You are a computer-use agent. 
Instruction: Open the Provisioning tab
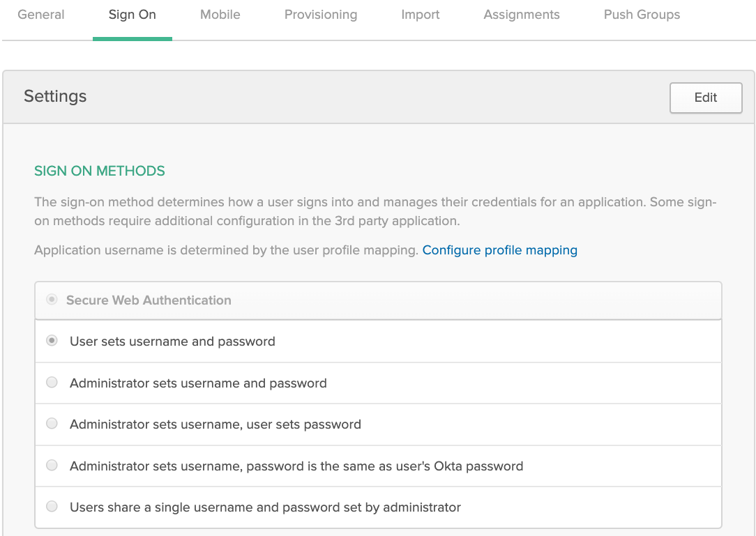click(x=320, y=14)
